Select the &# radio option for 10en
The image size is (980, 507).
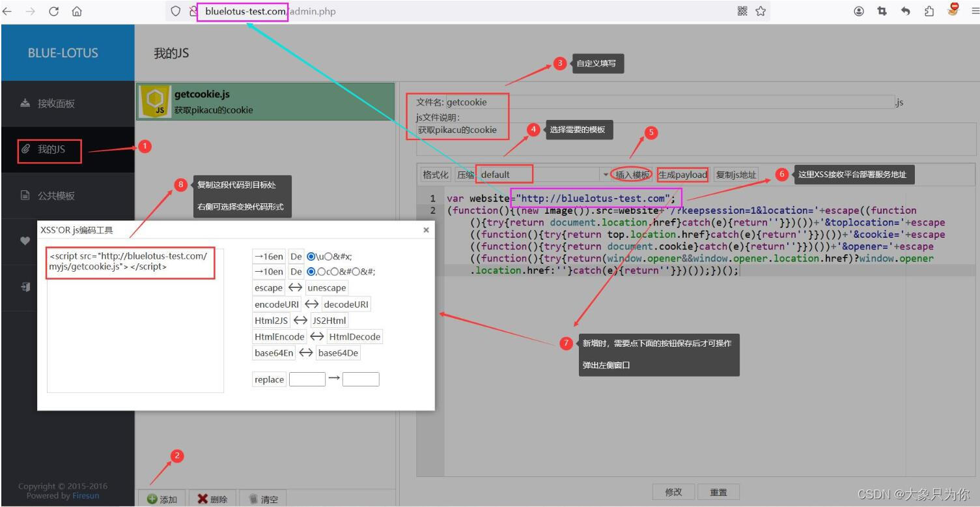point(336,272)
